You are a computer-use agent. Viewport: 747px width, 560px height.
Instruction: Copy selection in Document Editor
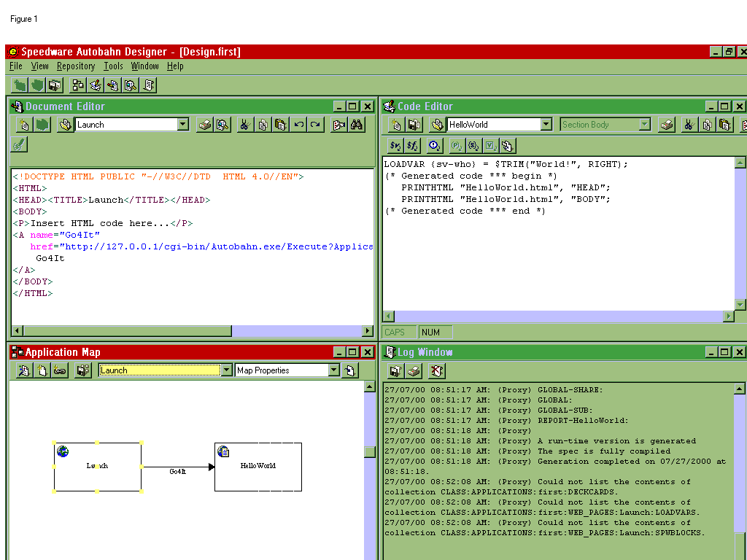tap(263, 125)
